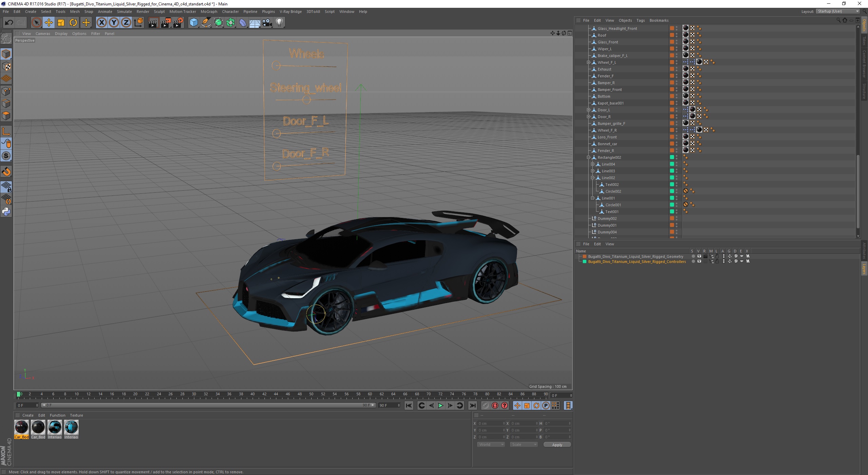Go to end of animation
The width and height of the screenshot is (868, 475).
point(472,405)
